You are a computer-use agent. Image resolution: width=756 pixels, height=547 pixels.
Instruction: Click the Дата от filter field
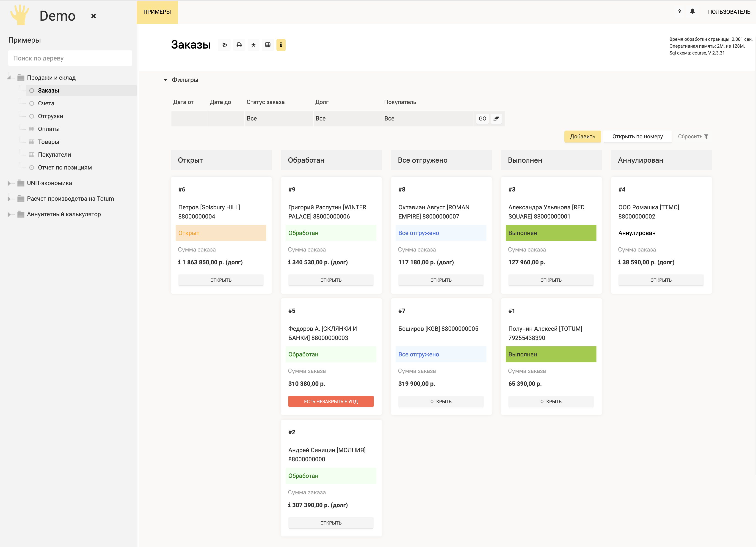[x=189, y=119]
